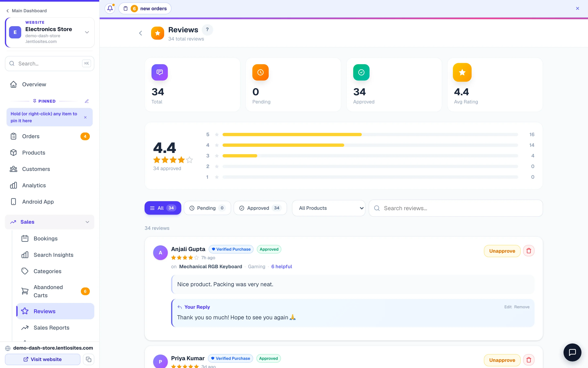588x368 pixels.
Task: Delete Priya Kumar's review
Action: point(529,360)
